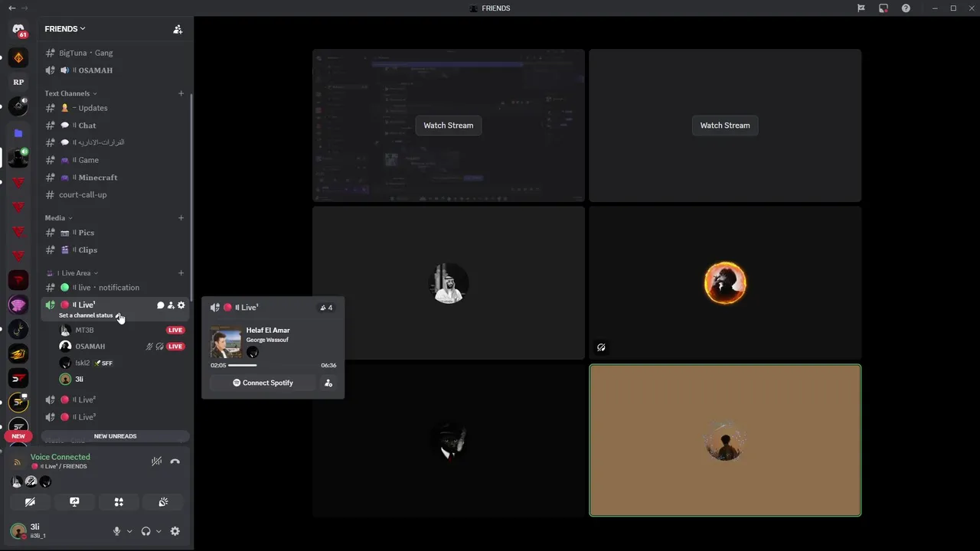
Task: Deafen with the headphones icon
Action: click(145, 531)
